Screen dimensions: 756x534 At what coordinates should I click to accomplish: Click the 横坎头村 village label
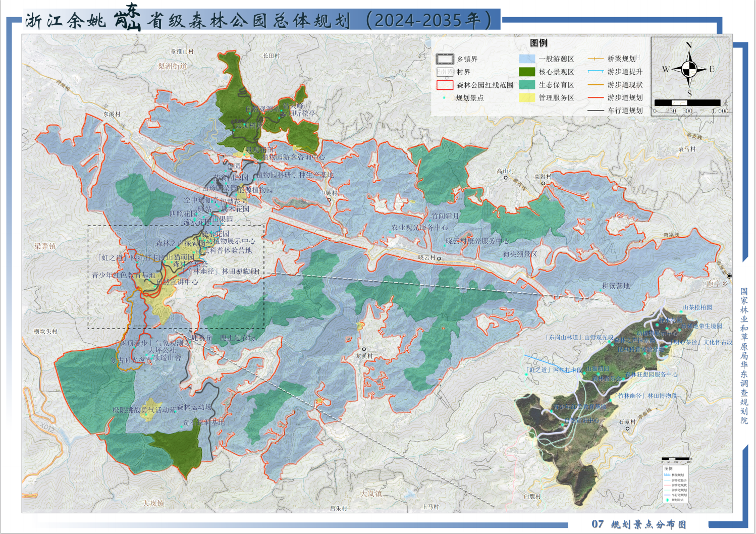46,331
